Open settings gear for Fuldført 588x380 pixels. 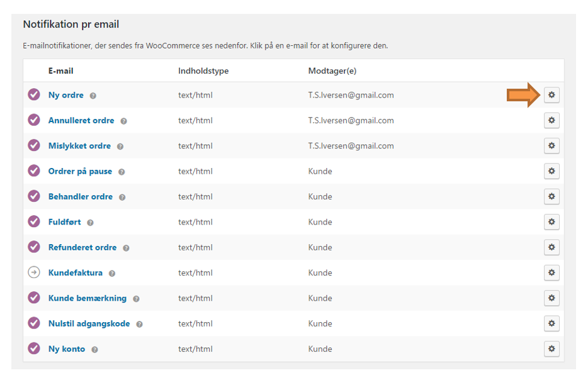pos(551,222)
